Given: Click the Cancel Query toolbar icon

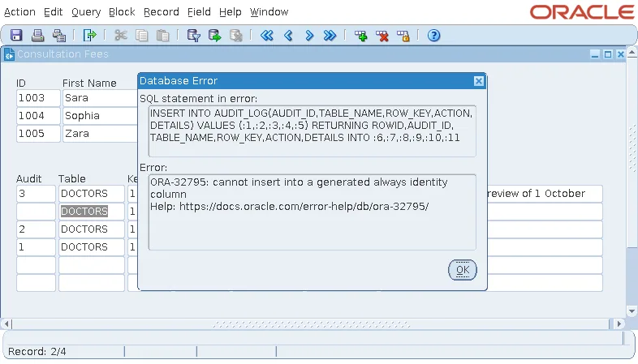Looking at the screenshot, I should click(236, 36).
